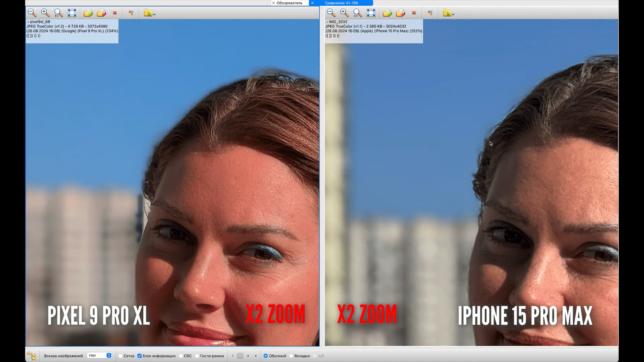Viewport: 644px width, 362px height.
Task: Zoom in on the left Pixel pane
Action: pos(45,13)
